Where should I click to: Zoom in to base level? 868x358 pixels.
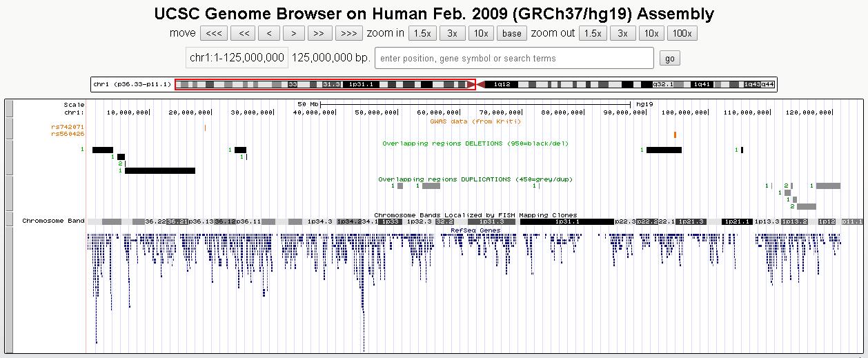click(511, 33)
